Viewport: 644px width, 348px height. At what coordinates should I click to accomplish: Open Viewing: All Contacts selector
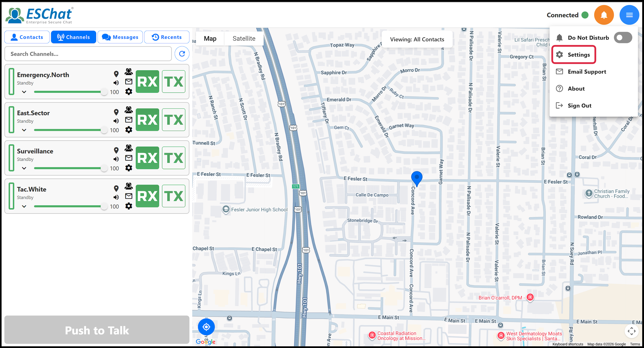pos(417,39)
